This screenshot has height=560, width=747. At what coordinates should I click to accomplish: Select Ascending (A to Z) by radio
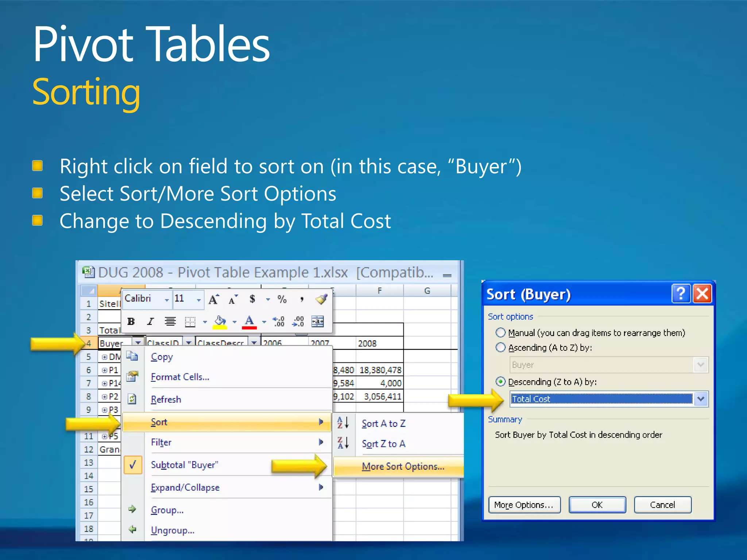(x=501, y=347)
